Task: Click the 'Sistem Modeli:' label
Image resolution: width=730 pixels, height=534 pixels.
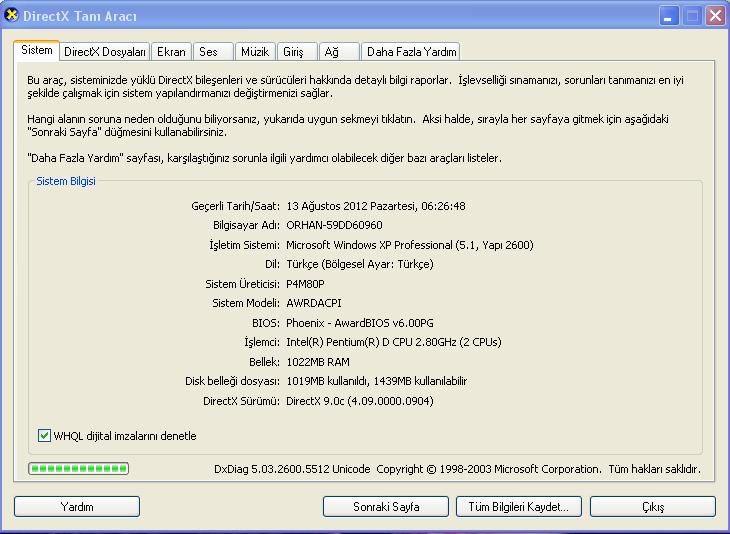Action: pos(246,303)
